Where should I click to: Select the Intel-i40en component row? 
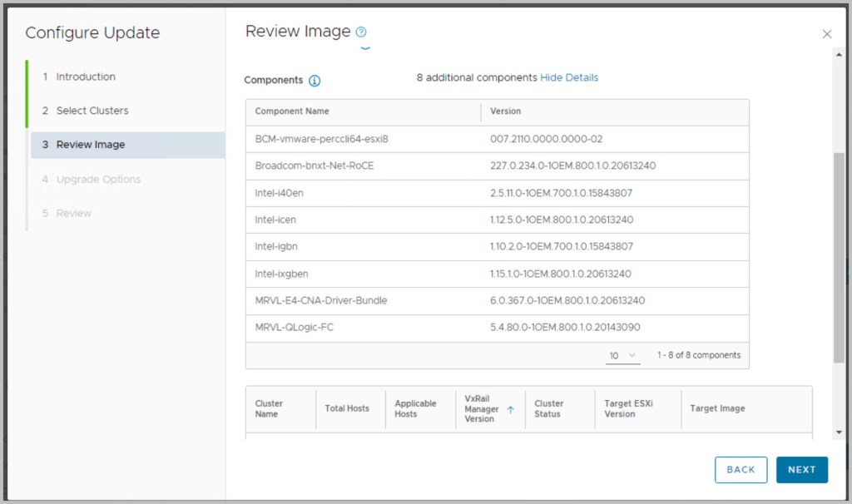[x=497, y=193]
